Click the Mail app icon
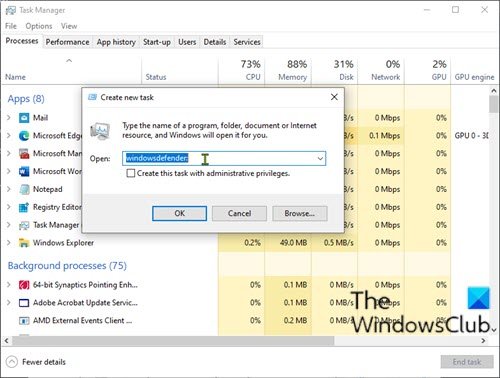500x378 pixels. tap(24, 118)
